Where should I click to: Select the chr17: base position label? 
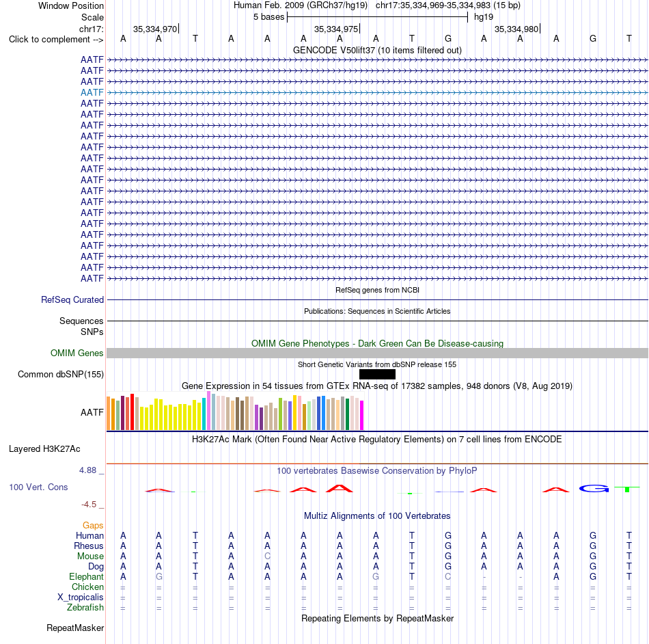[91, 29]
